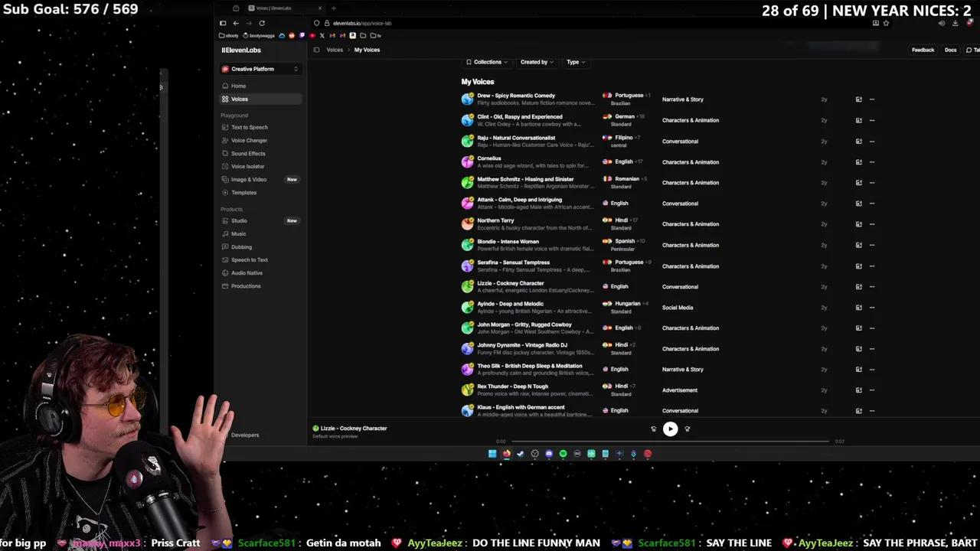The image size is (980, 551).
Task: Open more options for Drew voice row
Action: pyautogui.click(x=871, y=99)
